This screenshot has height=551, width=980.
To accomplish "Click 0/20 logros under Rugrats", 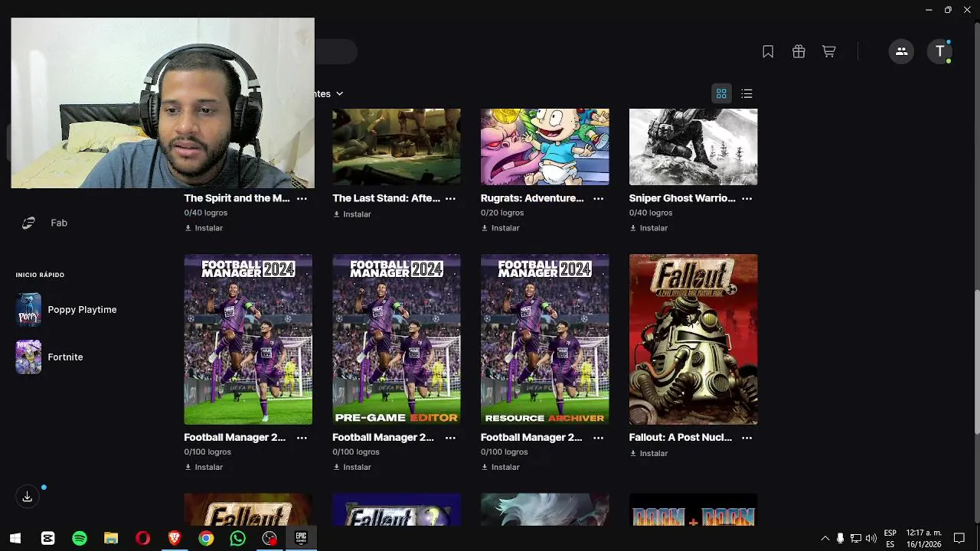I will point(502,213).
